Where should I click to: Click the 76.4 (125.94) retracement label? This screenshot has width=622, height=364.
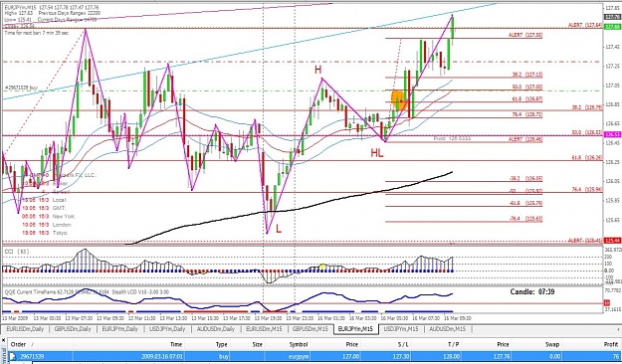pyautogui.click(x=587, y=190)
